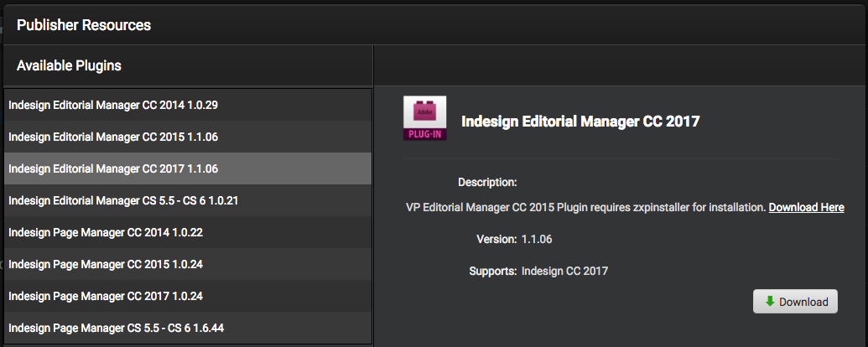The height and width of the screenshot is (347, 868).
Task: Click the Description label
Action: [x=486, y=182]
